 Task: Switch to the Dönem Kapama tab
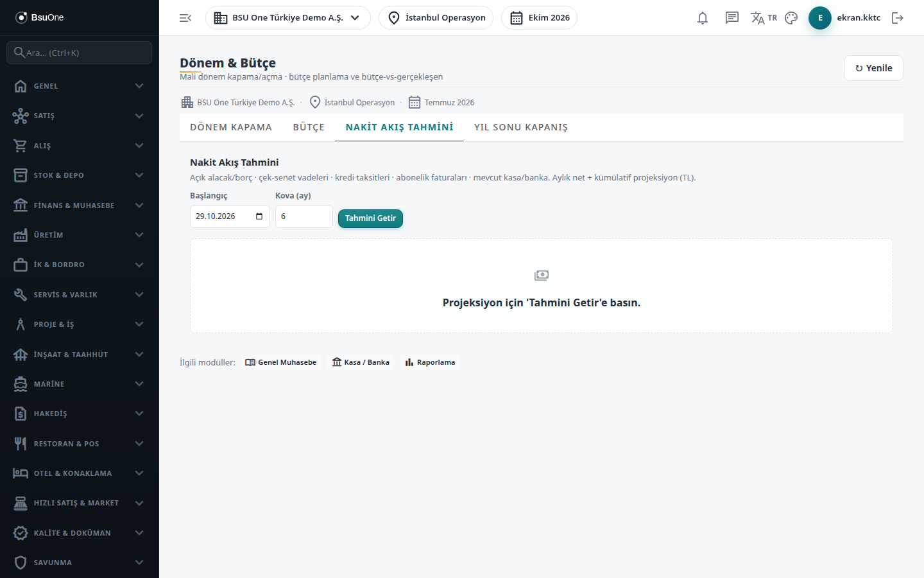tap(231, 127)
